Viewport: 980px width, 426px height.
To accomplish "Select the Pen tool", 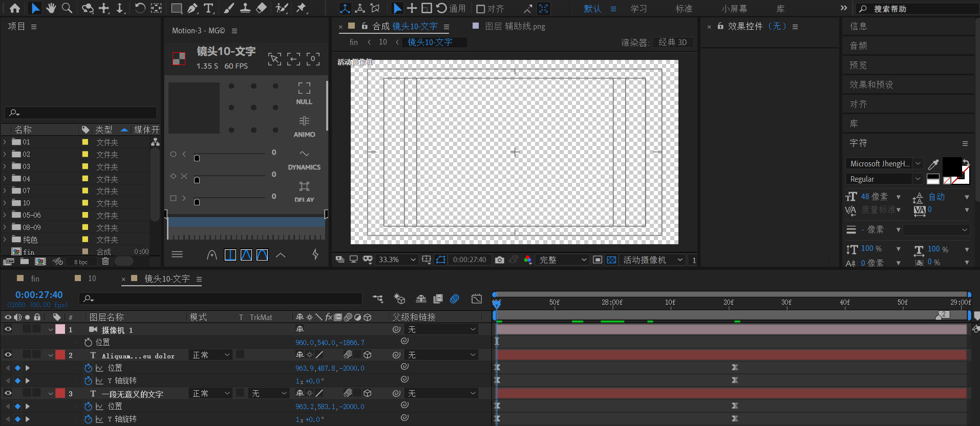I will (x=192, y=8).
